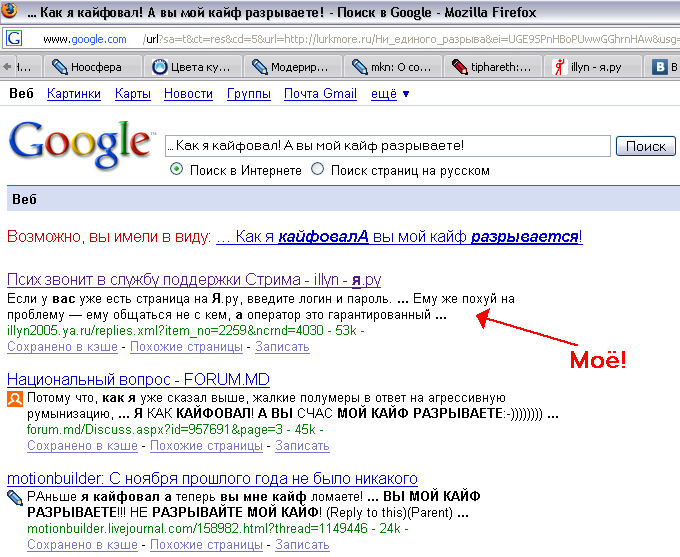Viewport: 680px width, 557px height.
Task: Open the Картинки link
Action: 74,94
